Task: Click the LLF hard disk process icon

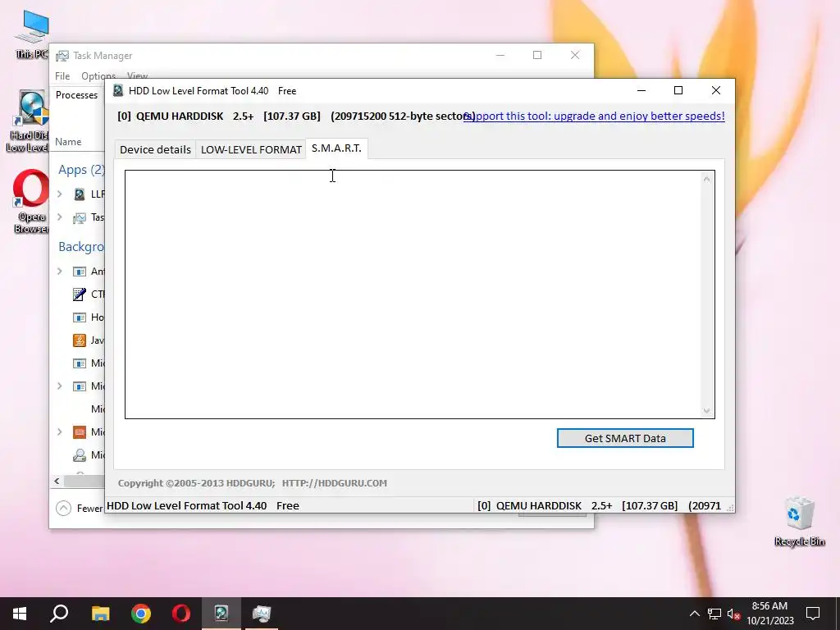Action: pos(80,194)
